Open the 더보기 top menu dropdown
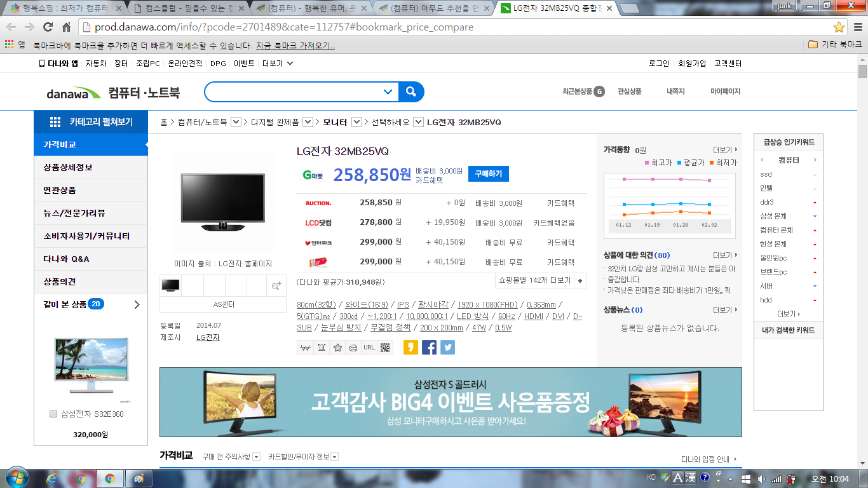Screen dimensions: 868x488 (x=278, y=64)
